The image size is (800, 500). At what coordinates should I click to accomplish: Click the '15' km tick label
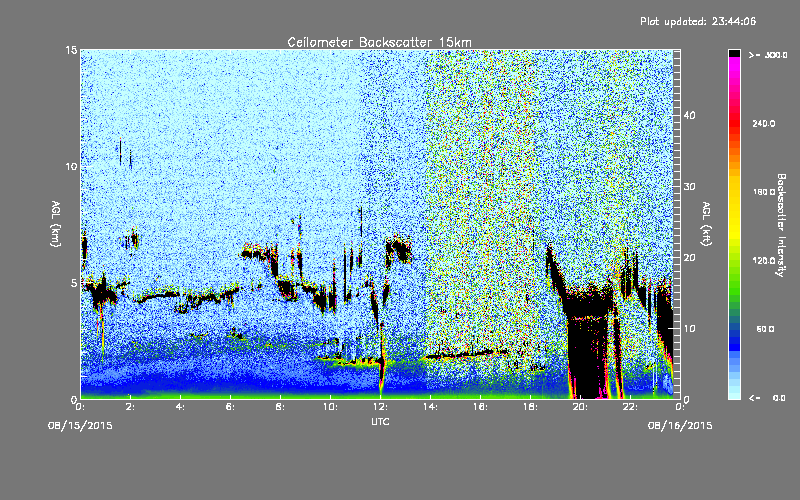(x=71, y=50)
